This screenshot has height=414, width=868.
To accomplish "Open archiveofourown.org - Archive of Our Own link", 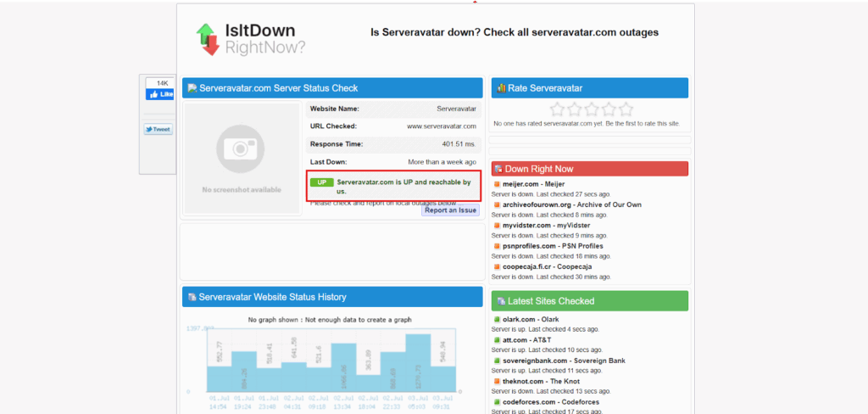I will coord(572,204).
